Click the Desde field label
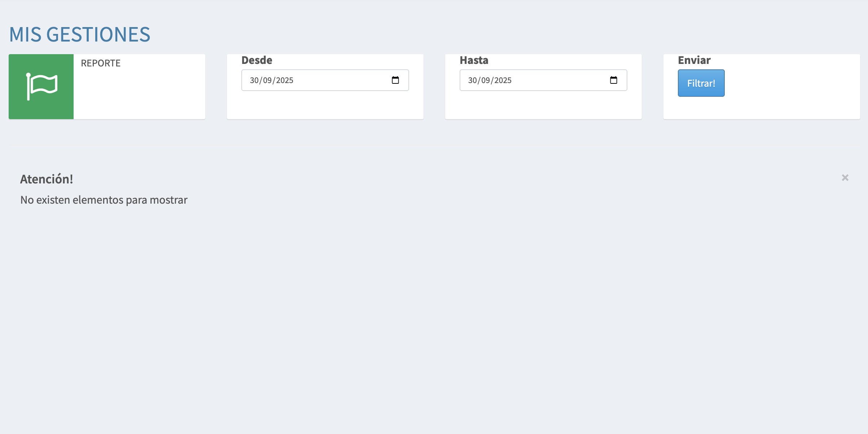 [x=257, y=60]
